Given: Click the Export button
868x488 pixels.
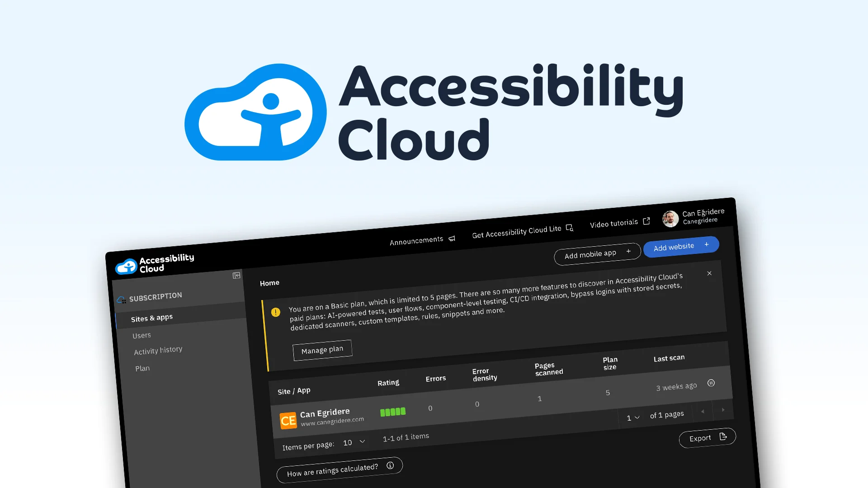Looking at the screenshot, I should tap(707, 438).
